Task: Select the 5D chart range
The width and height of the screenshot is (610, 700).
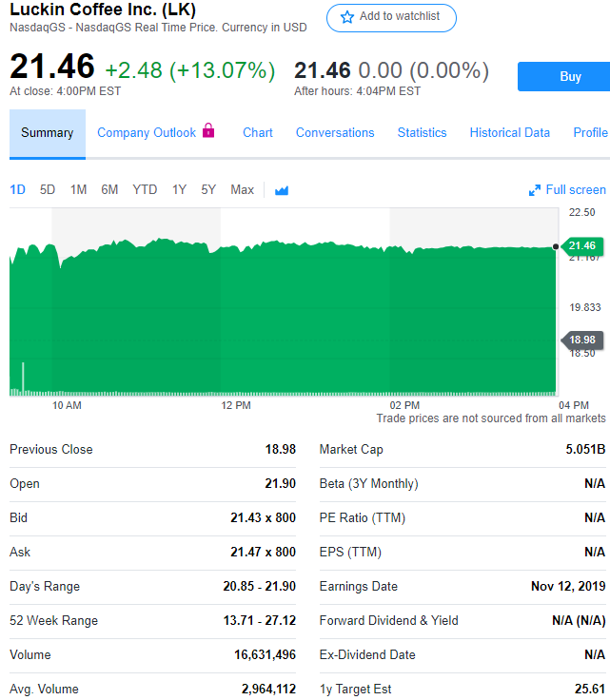Action: pos(48,189)
